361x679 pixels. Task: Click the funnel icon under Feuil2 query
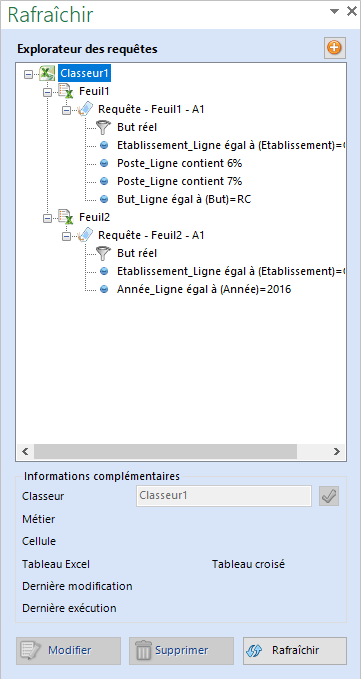103,253
